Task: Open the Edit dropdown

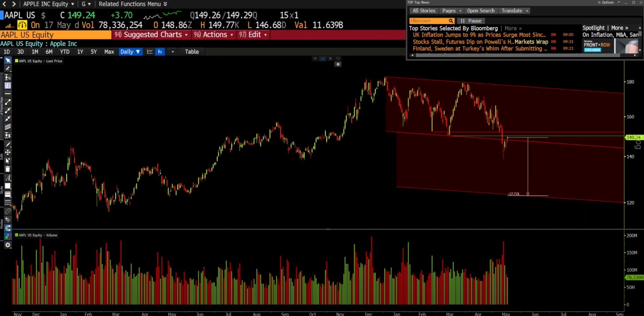Action: [x=253, y=34]
